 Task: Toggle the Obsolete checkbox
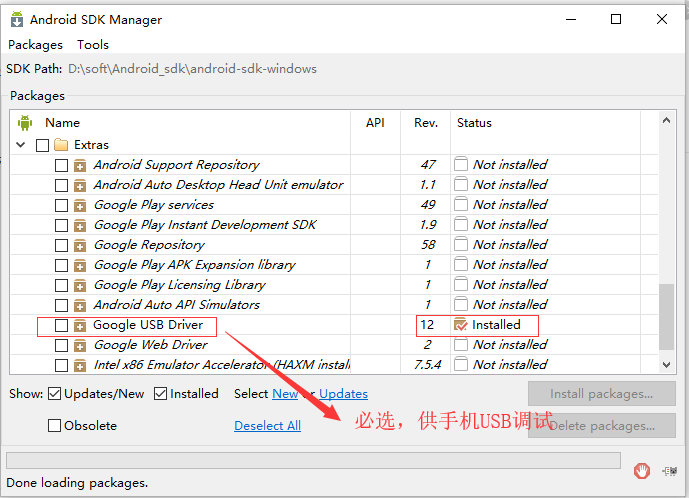pyautogui.click(x=54, y=426)
